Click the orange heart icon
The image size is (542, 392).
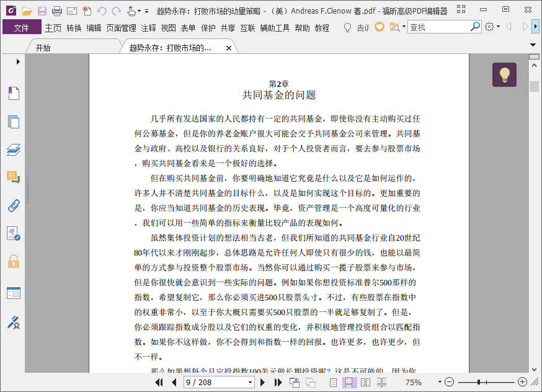(380, 27)
